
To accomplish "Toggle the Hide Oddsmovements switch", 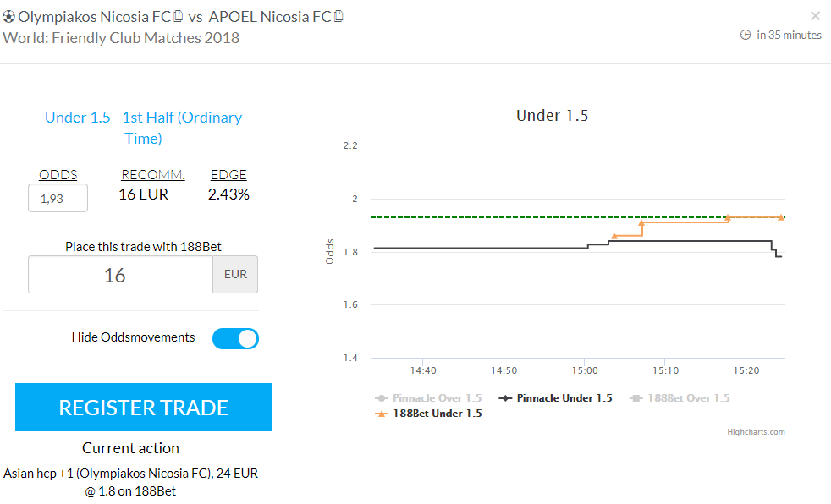I will [235, 338].
